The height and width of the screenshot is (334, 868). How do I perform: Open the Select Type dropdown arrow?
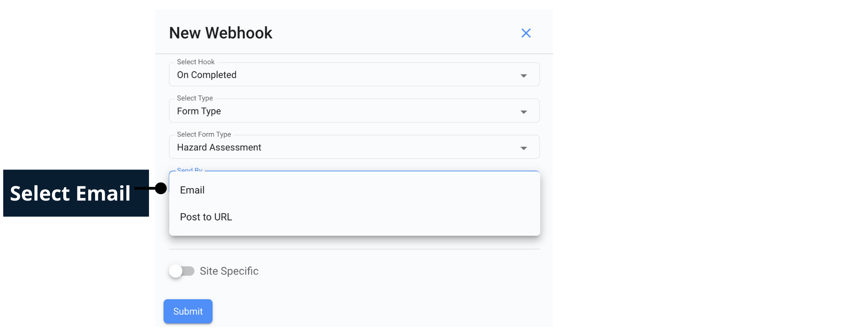tap(524, 111)
